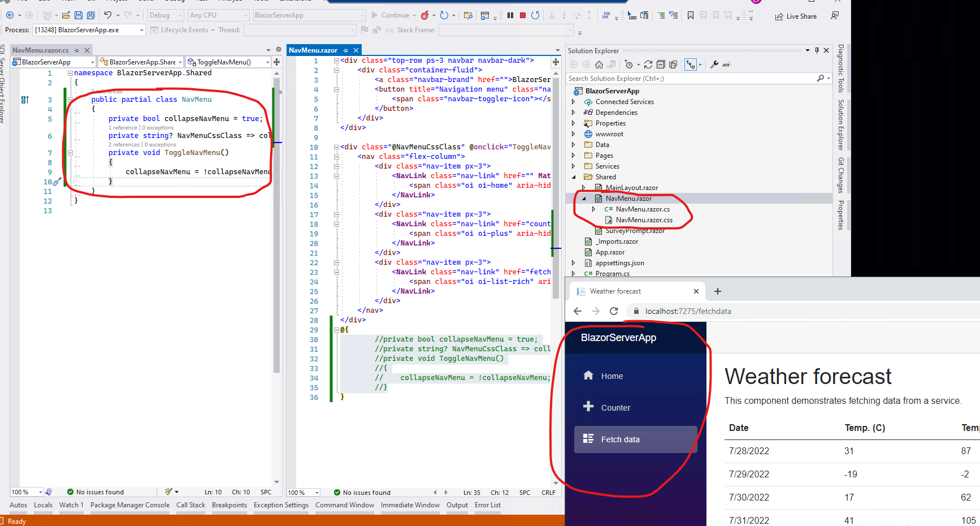Viewport: 980px width, 526px height.
Task: Click the Save All icon
Action: point(90,15)
